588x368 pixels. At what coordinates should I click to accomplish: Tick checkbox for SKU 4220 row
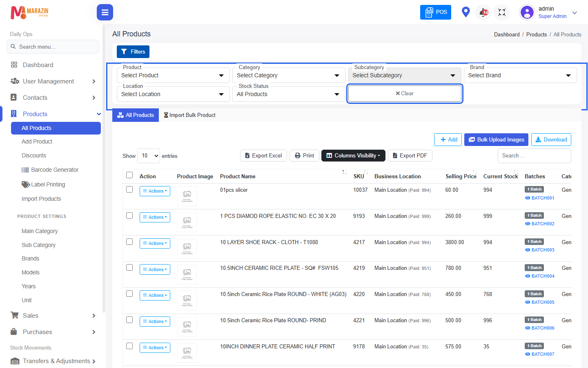[129, 294]
